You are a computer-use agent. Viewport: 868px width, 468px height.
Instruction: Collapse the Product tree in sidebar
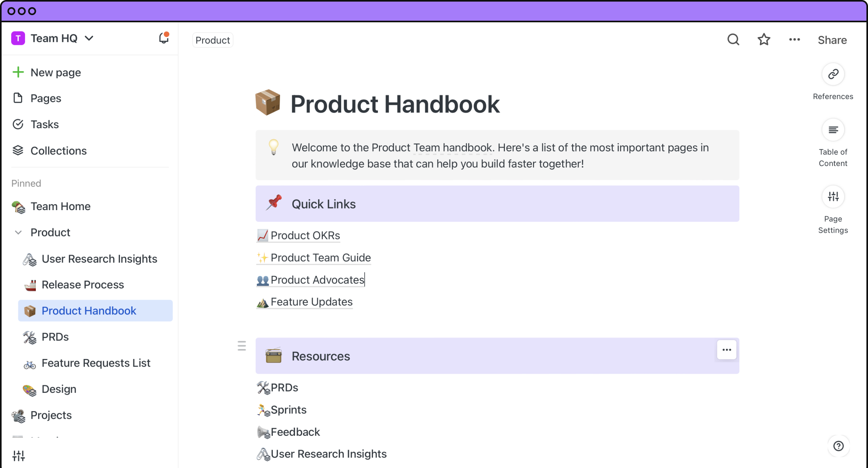click(x=18, y=232)
